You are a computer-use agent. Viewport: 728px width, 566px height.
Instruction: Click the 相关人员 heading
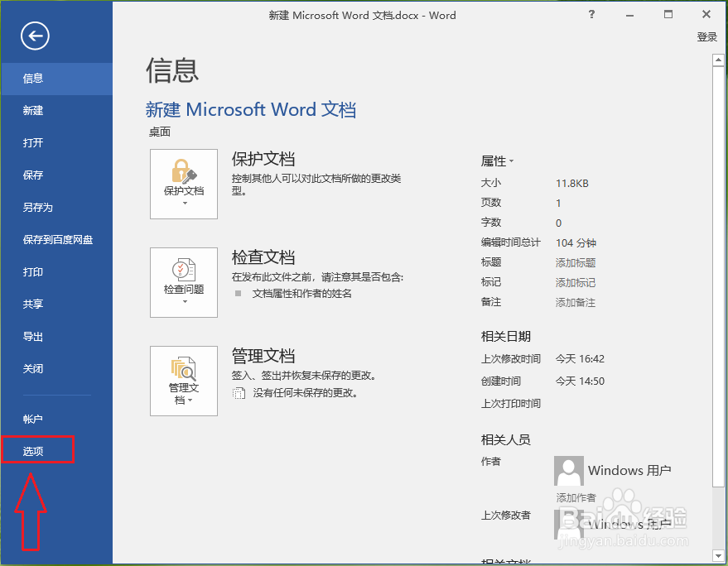pos(505,439)
